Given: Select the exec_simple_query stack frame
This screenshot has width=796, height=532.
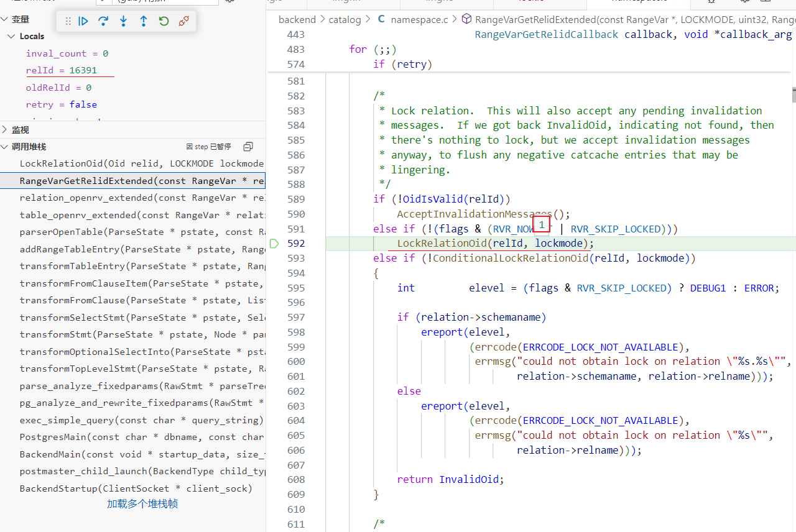Looking at the screenshot, I should click(x=141, y=420).
